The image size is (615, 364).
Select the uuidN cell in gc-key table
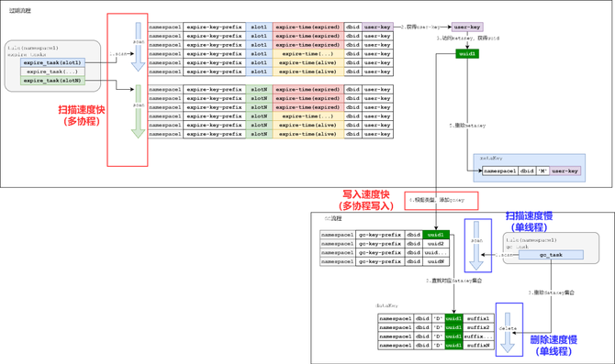coord(436,261)
